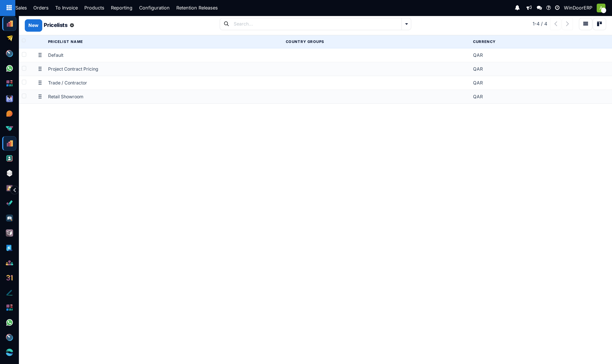
Task: Click the 1-4 / 4 pager counter
Action: (x=540, y=24)
